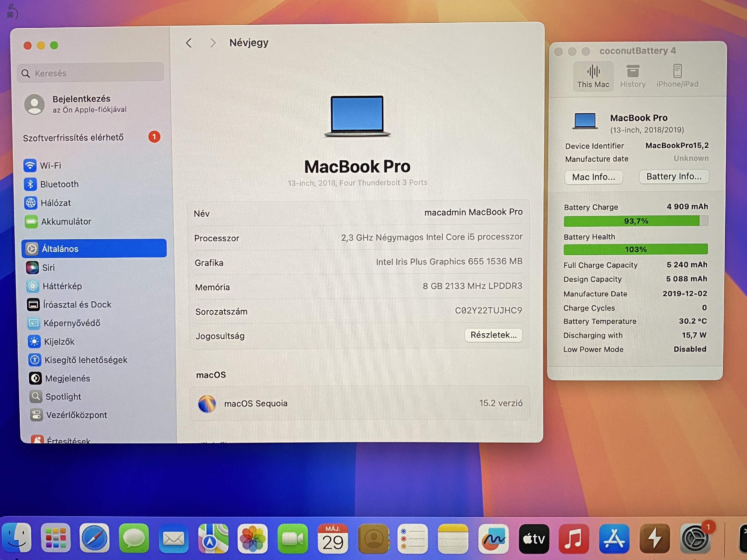The height and width of the screenshot is (560, 747).
Task: Click the Low Power Mode Disabled value
Action: click(689, 349)
